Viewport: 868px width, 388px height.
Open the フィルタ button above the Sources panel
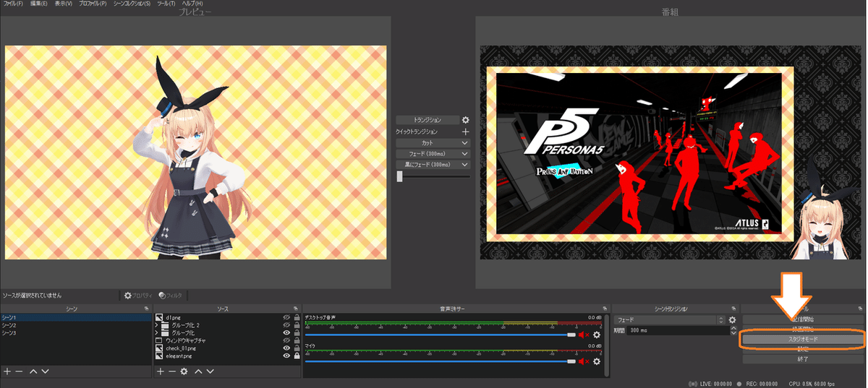coord(171,296)
